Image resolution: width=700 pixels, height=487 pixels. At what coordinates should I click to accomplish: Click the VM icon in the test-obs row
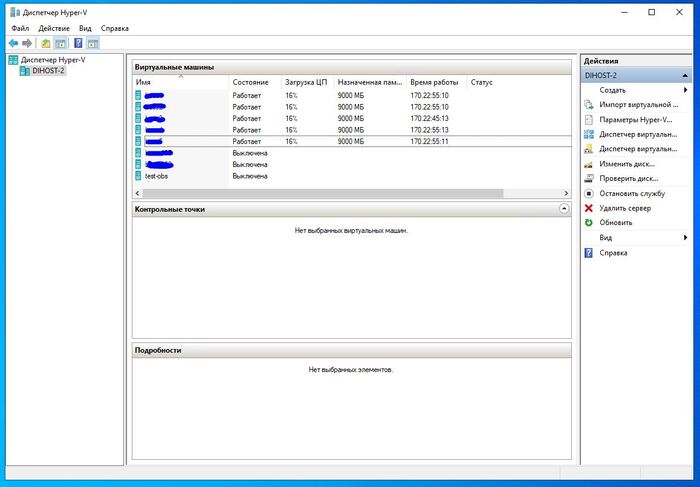pyautogui.click(x=138, y=176)
